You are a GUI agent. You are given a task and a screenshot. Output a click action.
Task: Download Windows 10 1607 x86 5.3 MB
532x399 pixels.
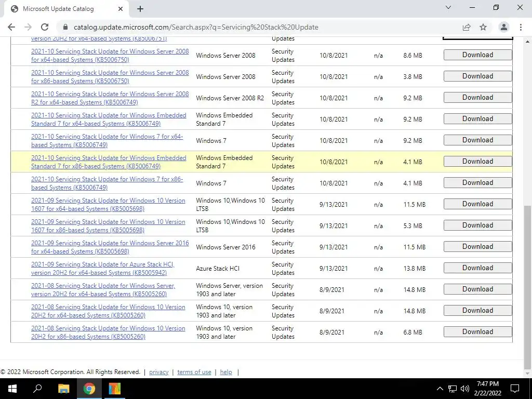tap(478, 225)
